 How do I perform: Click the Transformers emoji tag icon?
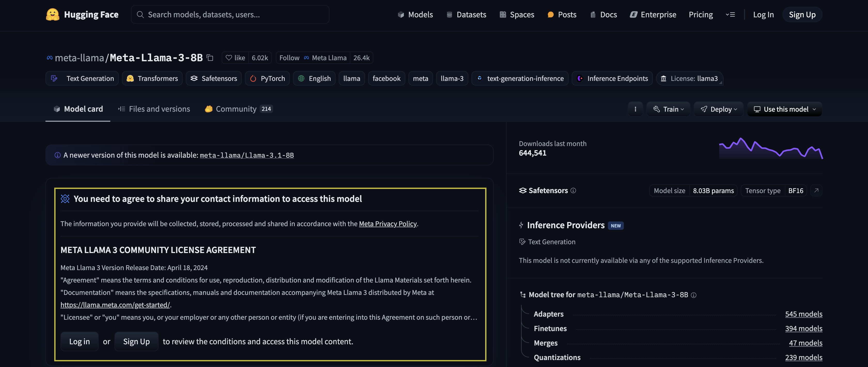[130, 79]
